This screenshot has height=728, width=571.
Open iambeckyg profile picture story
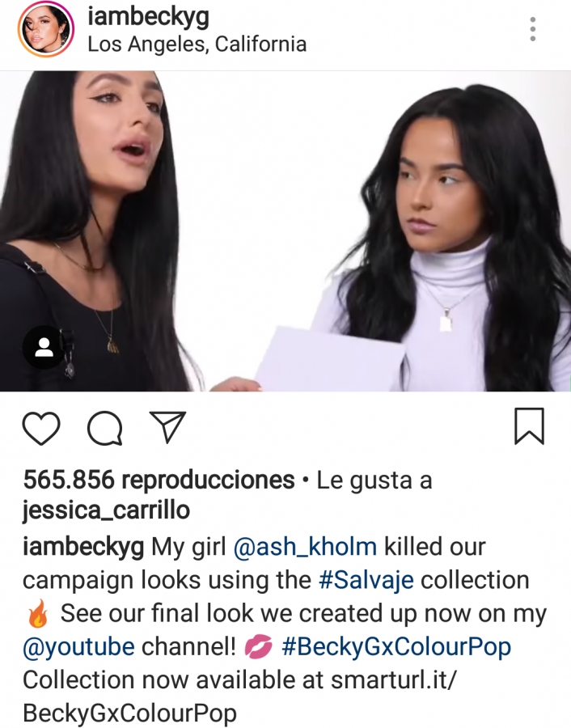(45, 29)
